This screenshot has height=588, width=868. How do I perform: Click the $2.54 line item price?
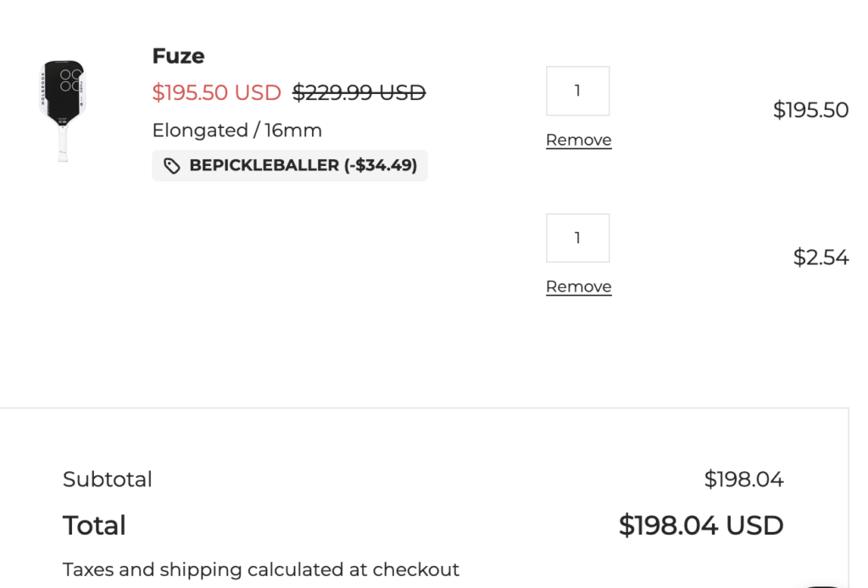pos(821,258)
